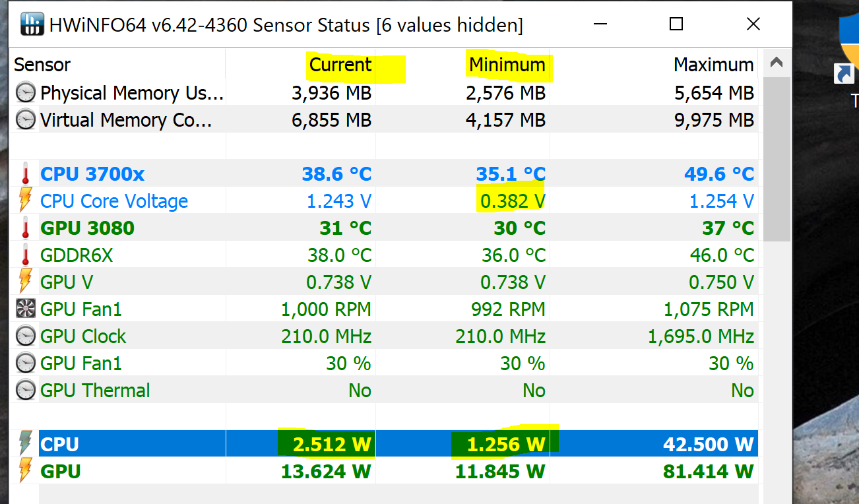Click the 37 °C maximum GPU temperature
Screen dimensions: 859x504
[x=728, y=228]
